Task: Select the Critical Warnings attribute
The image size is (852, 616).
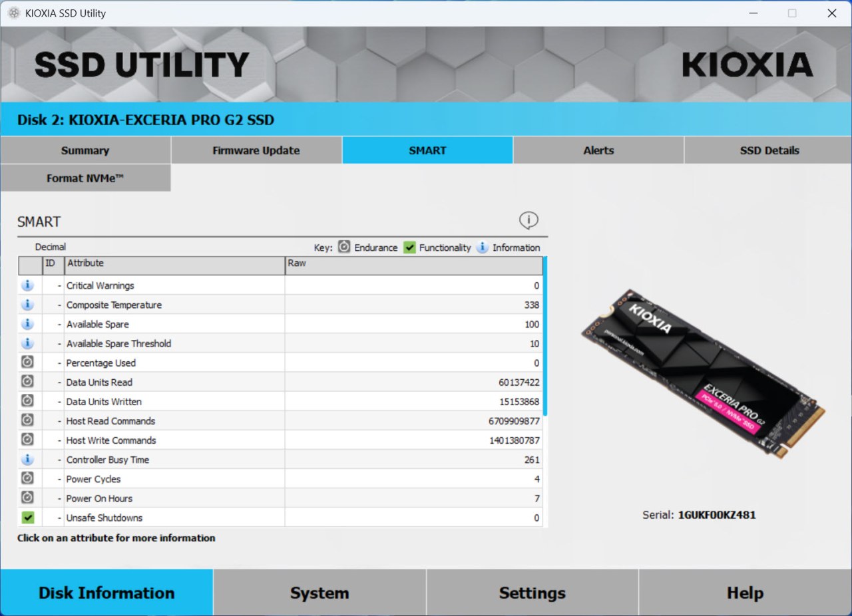Action: click(100, 285)
